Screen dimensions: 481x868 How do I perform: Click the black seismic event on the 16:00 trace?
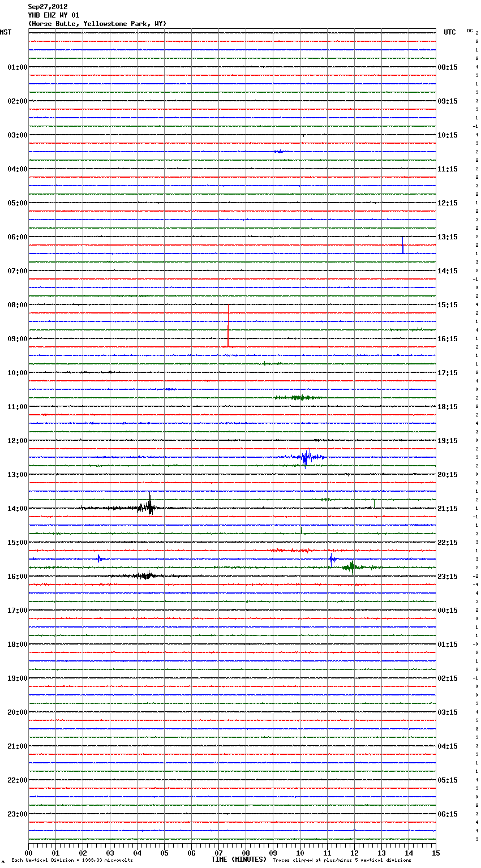coord(146,575)
